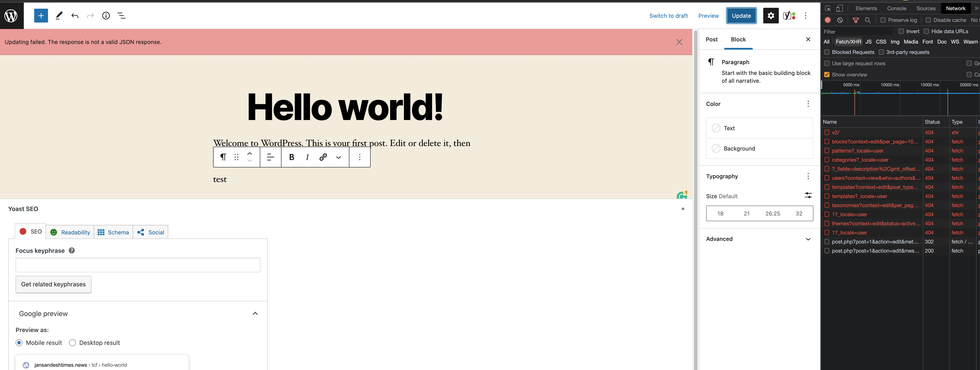Select Desktop result radio button

(x=72, y=342)
